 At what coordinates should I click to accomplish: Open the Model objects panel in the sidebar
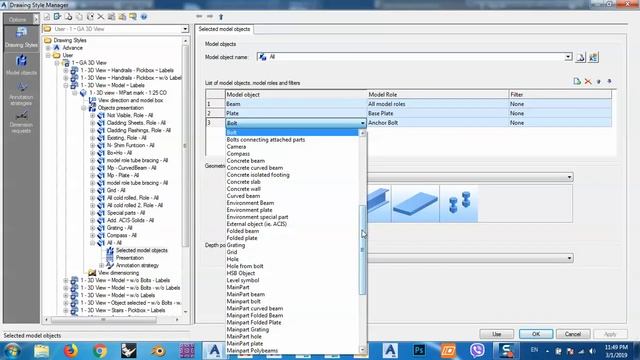21,65
